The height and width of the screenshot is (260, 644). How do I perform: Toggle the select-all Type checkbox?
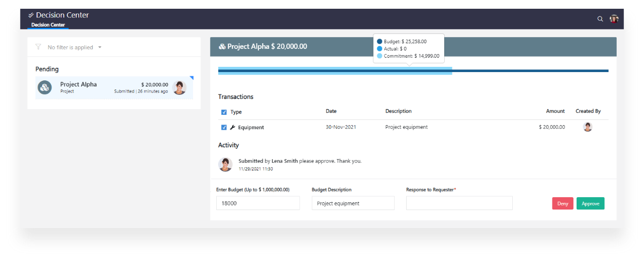[x=223, y=112]
